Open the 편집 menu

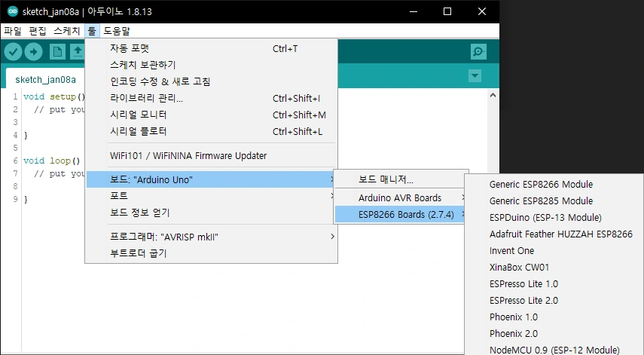(x=38, y=31)
